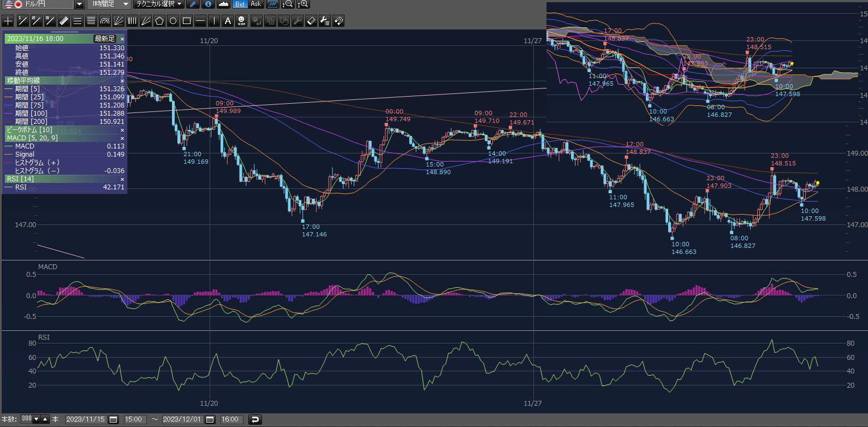
Task: Click the end time 16:00 field
Action: coord(230,419)
